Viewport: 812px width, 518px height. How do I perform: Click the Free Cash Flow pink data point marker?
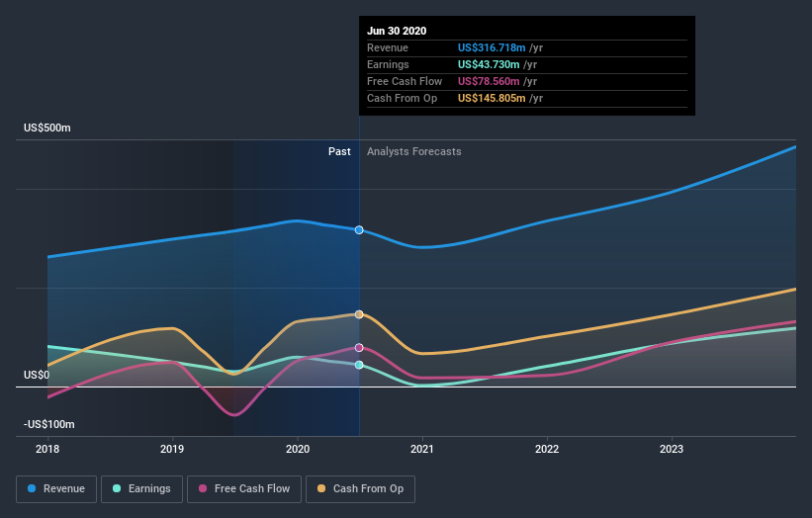[359, 348]
